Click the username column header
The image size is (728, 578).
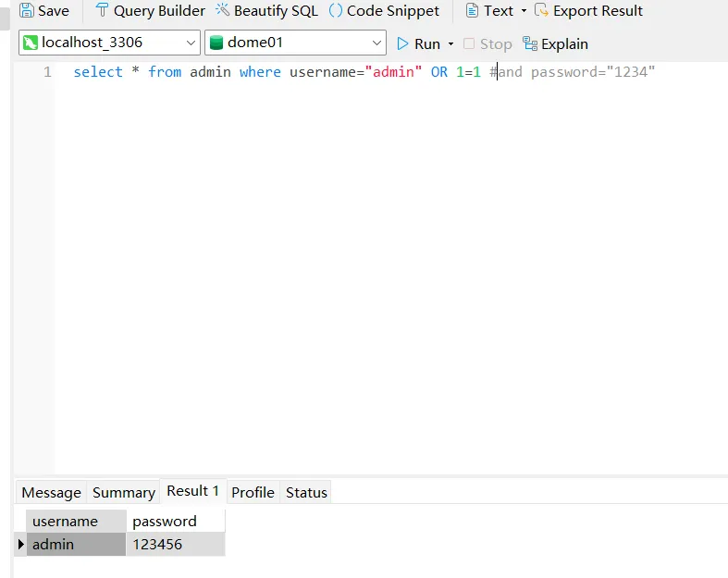pyautogui.click(x=66, y=521)
